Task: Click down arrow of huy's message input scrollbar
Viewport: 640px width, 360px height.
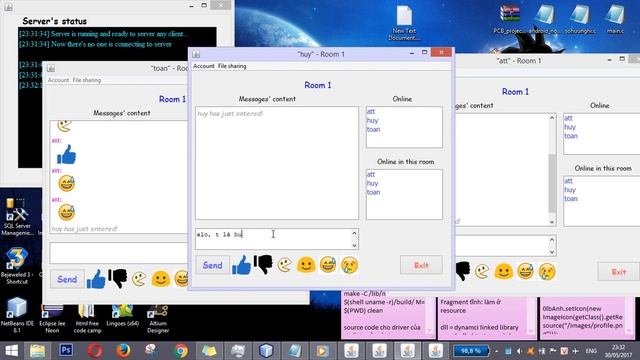Action: point(354,245)
